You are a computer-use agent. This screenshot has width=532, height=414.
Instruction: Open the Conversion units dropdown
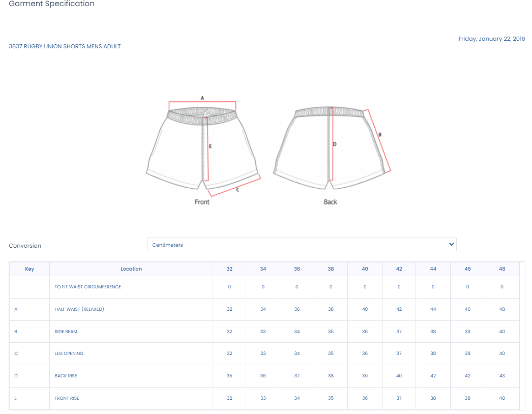[x=301, y=245]
